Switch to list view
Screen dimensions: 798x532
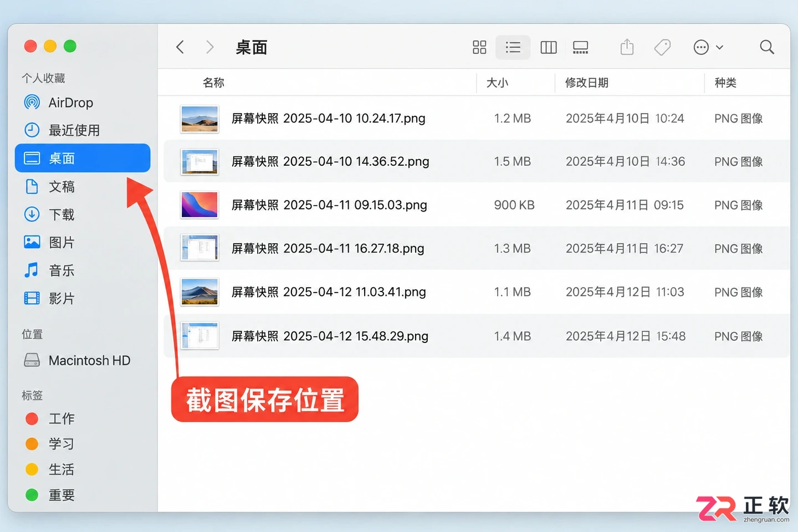coord(513,47)
